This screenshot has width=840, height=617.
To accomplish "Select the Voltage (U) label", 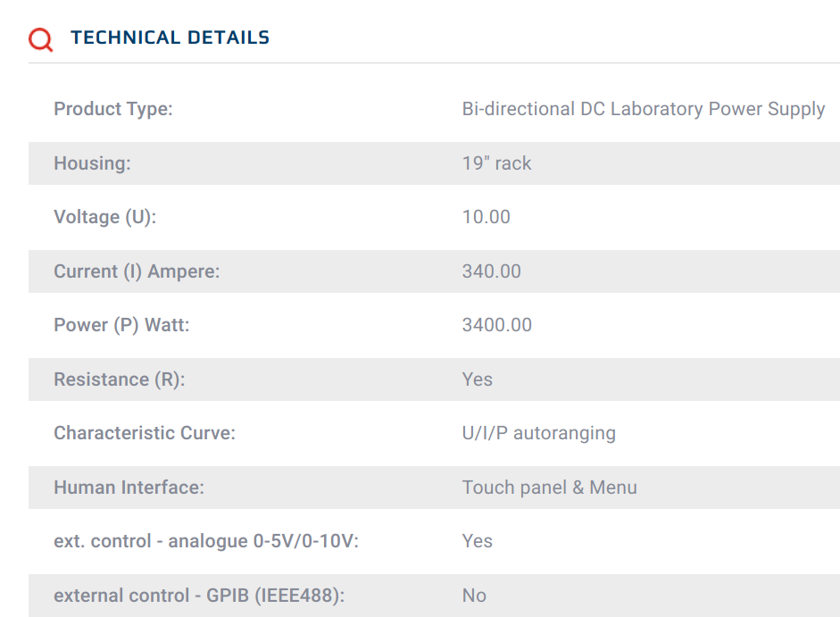I will (x=105, y=217).
